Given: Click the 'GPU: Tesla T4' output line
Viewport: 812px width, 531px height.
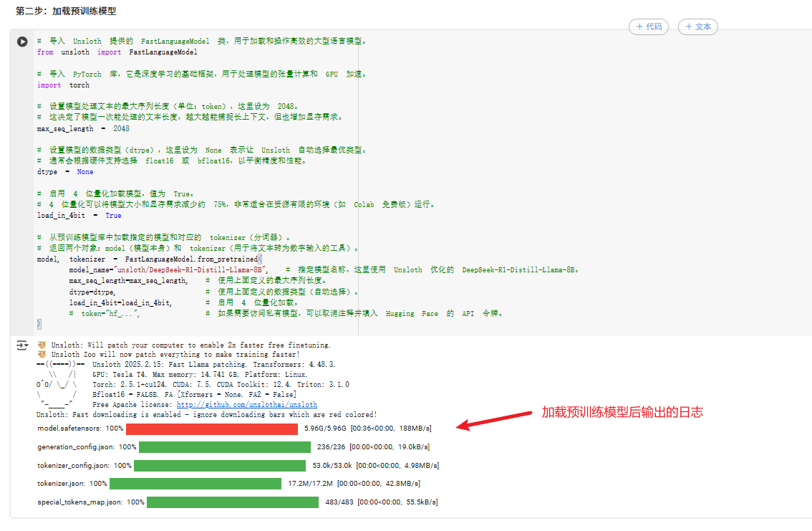Looking at the screenshot, I should [199, 375].
